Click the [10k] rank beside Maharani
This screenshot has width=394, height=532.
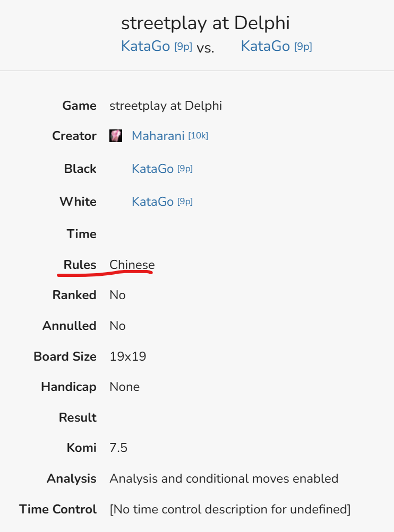198,136
